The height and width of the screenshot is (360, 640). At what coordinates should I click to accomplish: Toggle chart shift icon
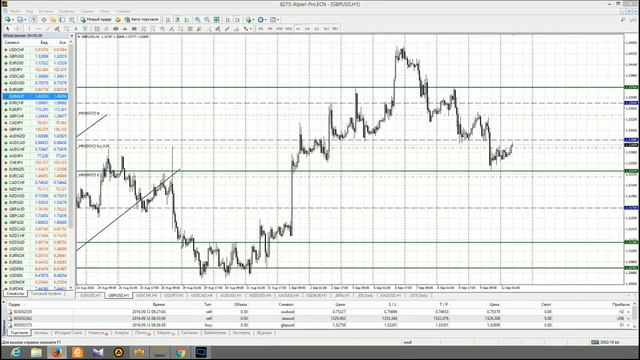[x=238, y=19]
